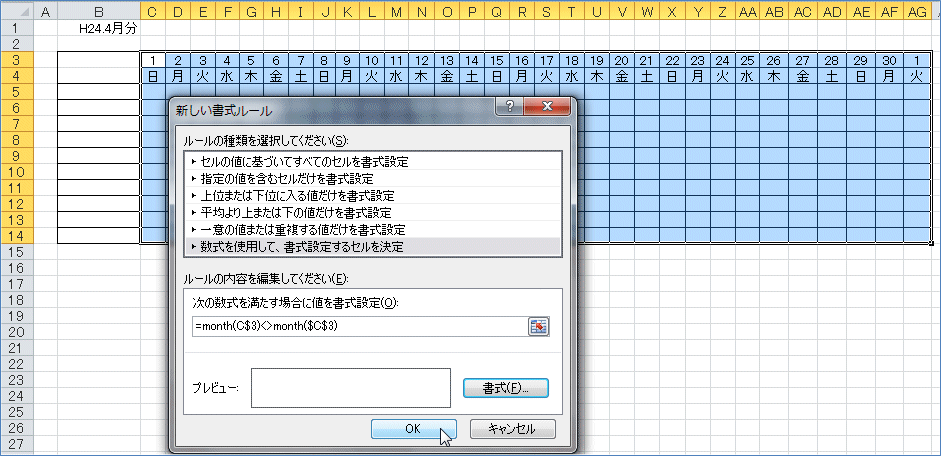The height and width of the screenshot is (456, 941).
Task: Click date cell 1 in column C
Action: pos(152,60)
